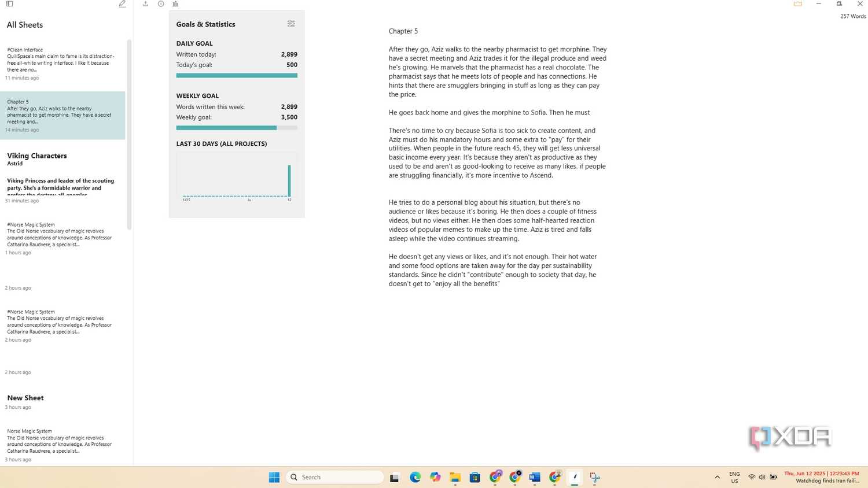
Task: Click the yellow folder icon in title bar
Action: (x=798, y=4)
